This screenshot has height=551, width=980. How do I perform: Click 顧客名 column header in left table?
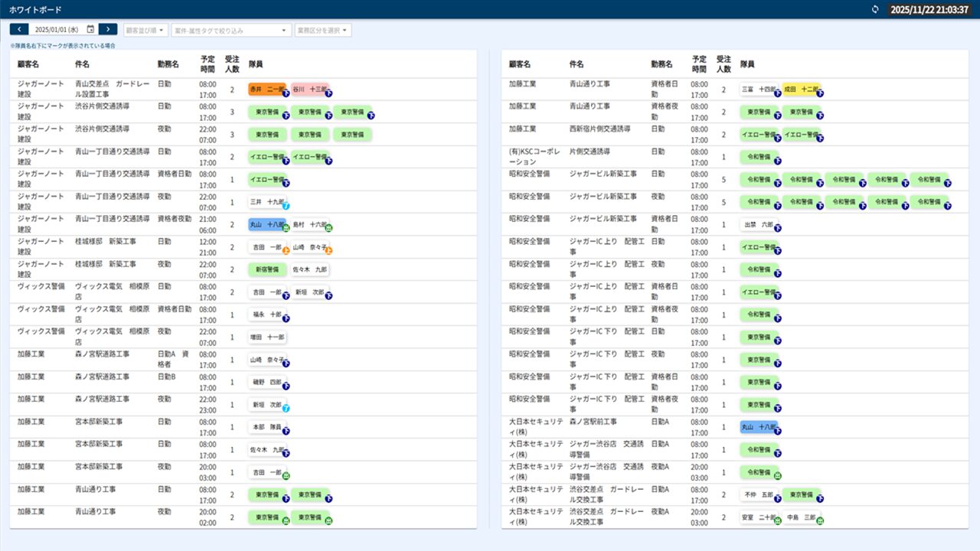click(28, 64)
